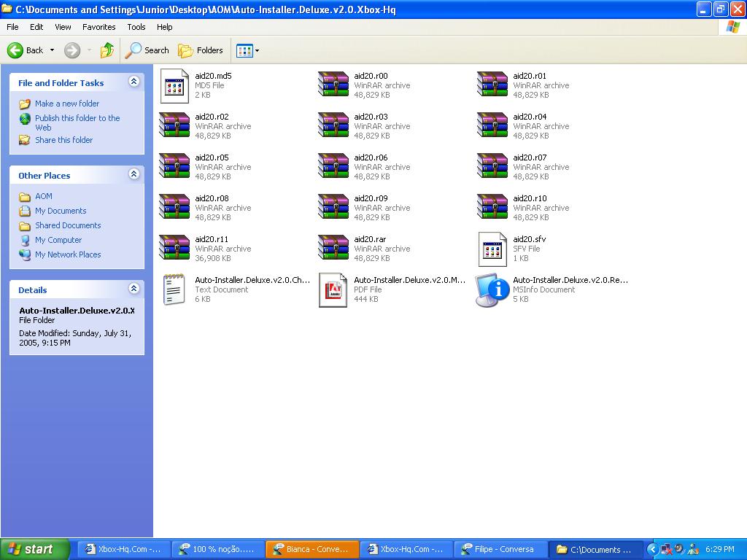Collapse the File and Folder Tasks panel

pos(134,82)
